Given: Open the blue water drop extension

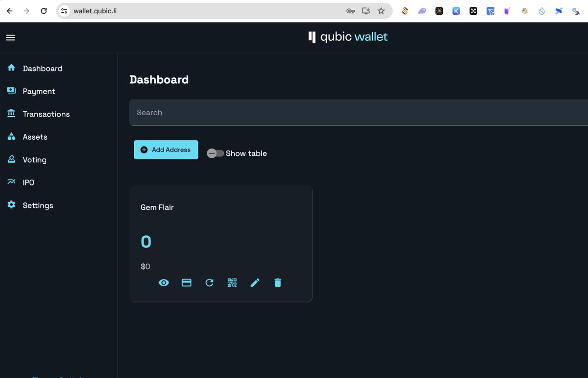Looking at the screenshot, I should click(541, 11).
